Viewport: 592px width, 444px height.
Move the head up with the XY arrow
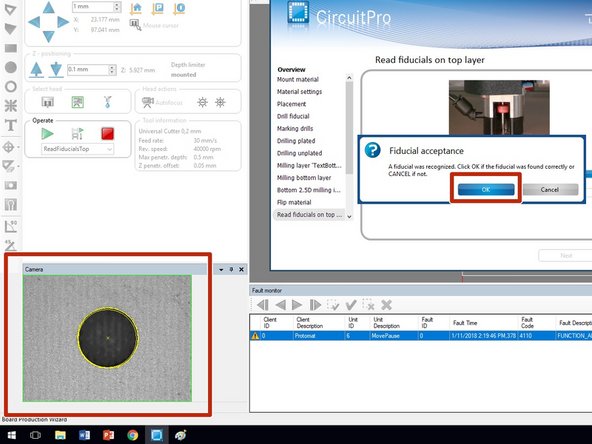48,8
